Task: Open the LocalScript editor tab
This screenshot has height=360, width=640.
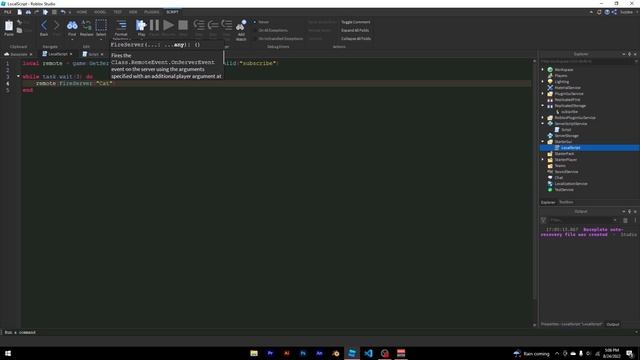Action: (x=57, y=54)
